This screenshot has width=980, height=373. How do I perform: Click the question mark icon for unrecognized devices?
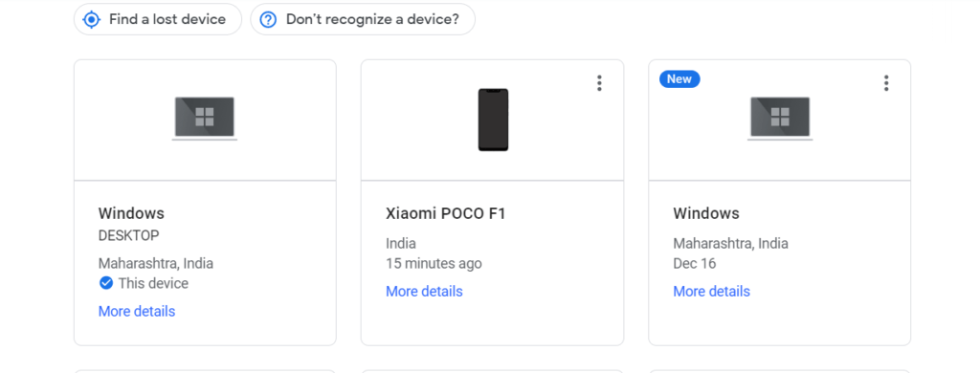[268, 19]
